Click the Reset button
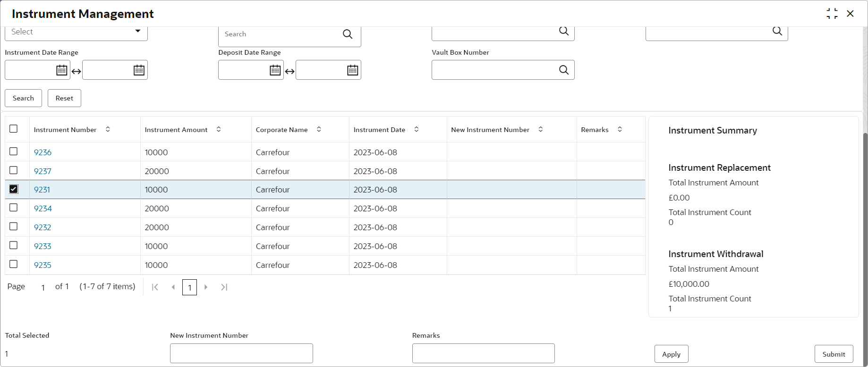 64,98
